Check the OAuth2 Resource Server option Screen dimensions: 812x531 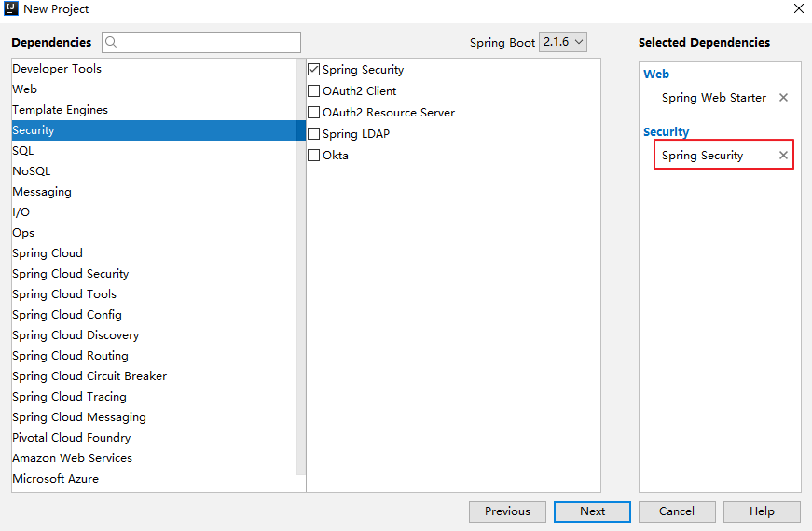314,113
